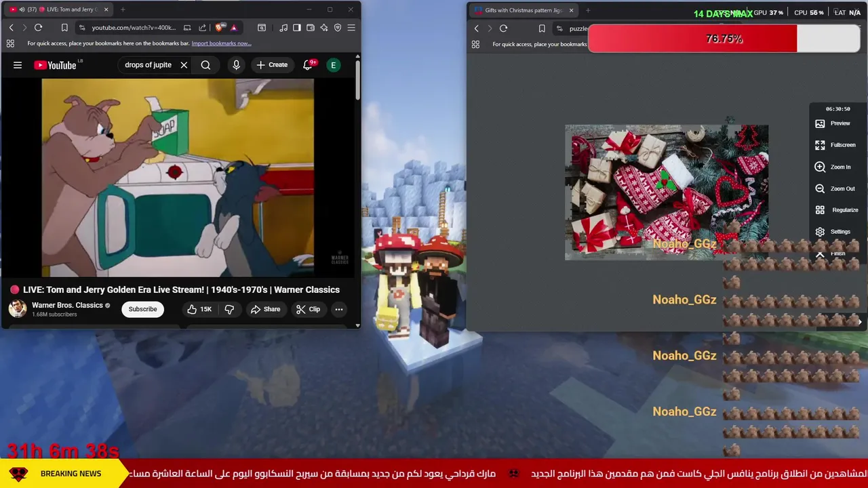Open puzzle Settings gear option
Screen dimensions: 868x488
coord(833,232)
